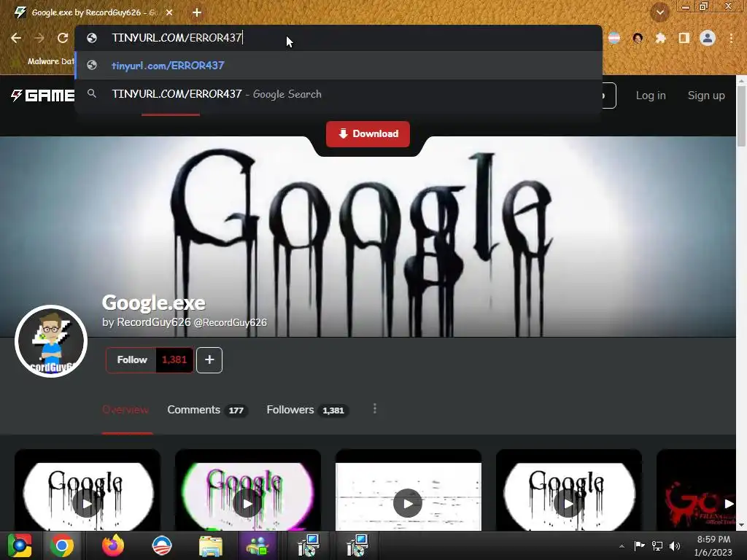This screenshot has width=747, height=560.
Task: Click the Game Jolt logo
Action: pos(42,96)
